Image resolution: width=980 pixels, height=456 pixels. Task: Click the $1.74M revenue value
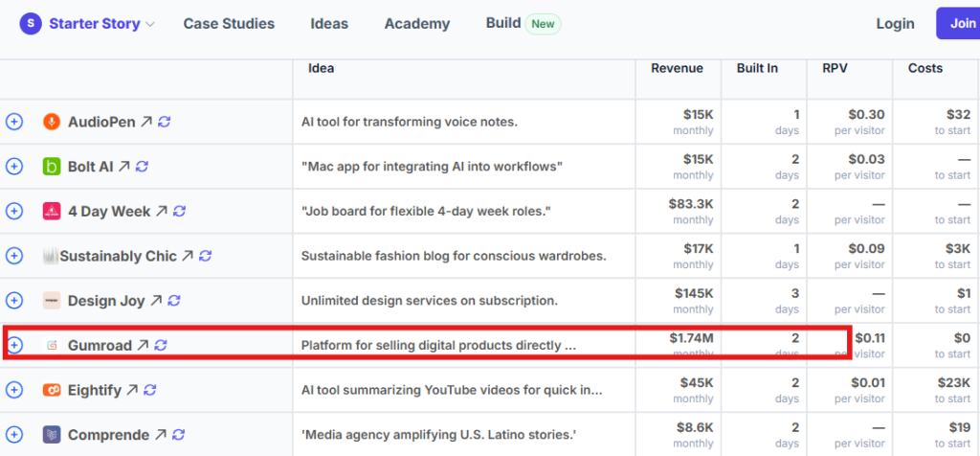[x=691, y=338]
